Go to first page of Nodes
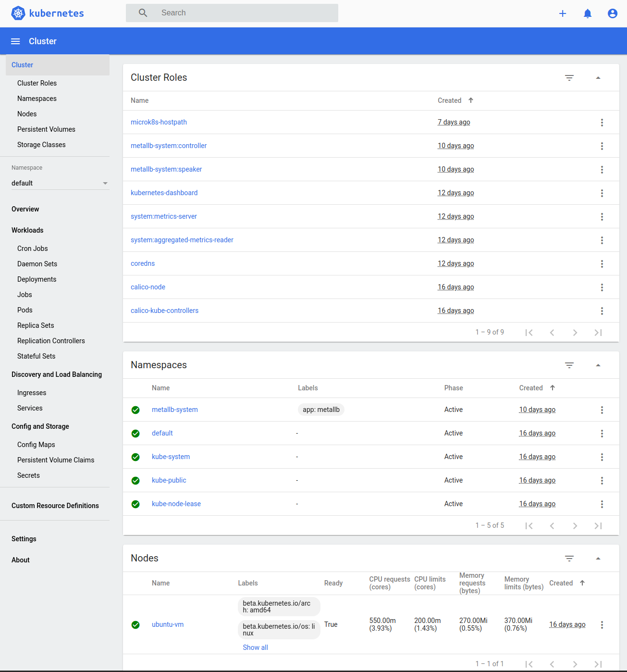Viewport: 627px width, 672px height. click(x=529, y=664)
